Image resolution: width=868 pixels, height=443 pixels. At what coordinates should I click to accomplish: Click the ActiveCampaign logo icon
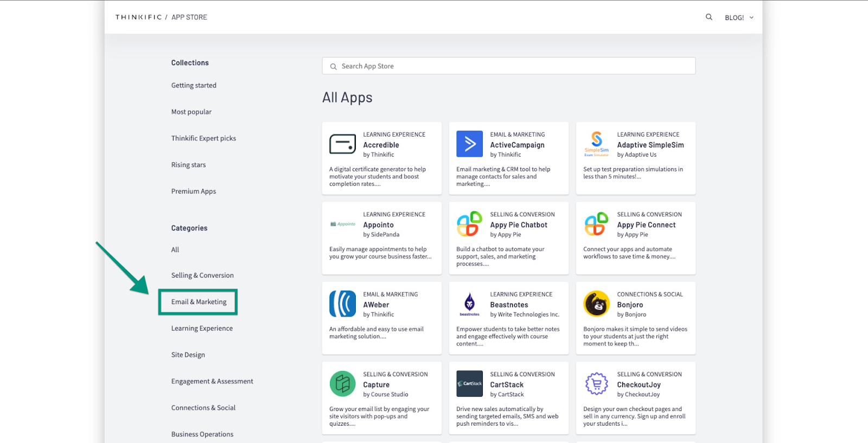tap(469, 144)
